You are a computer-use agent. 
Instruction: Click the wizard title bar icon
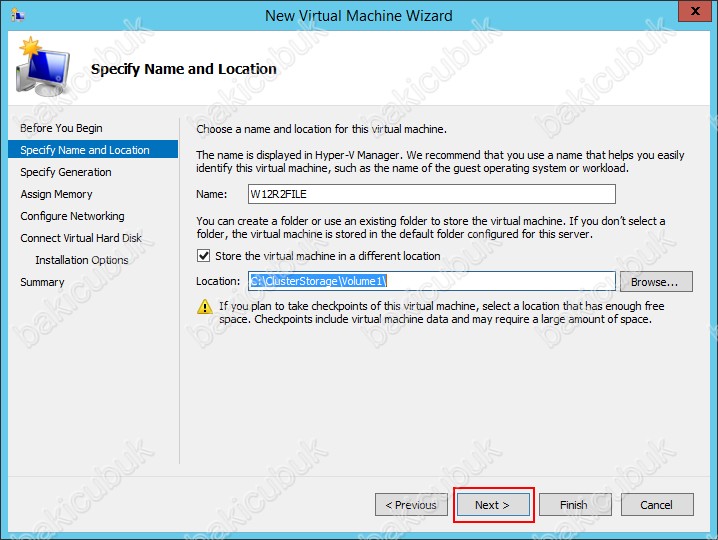tap(17, 15)
